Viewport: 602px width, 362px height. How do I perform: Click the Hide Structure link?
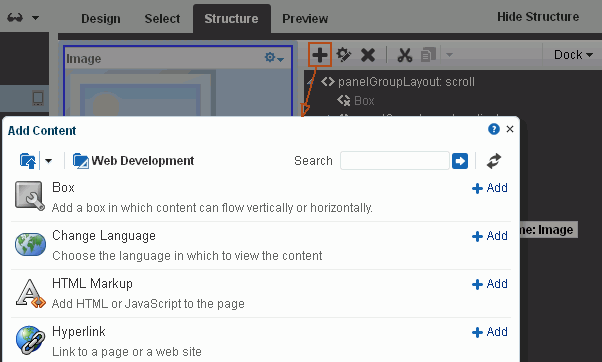tap(538, 17)
